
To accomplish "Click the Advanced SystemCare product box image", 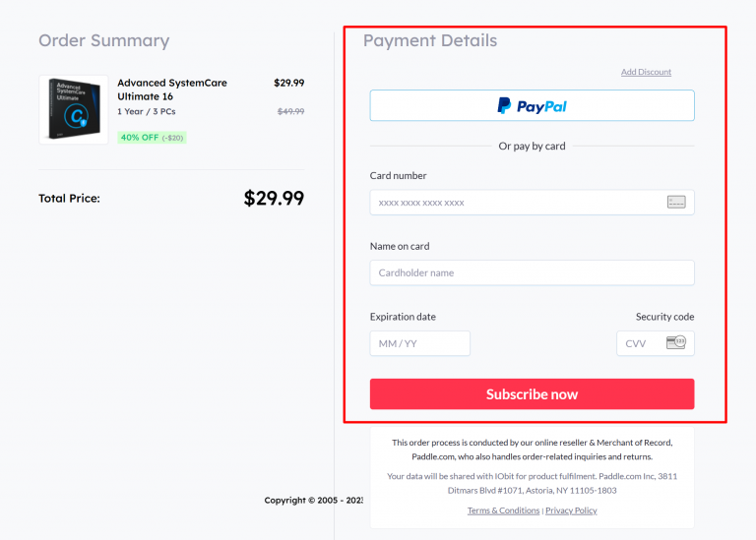I will pyautogui.click(x=73, y=110).
